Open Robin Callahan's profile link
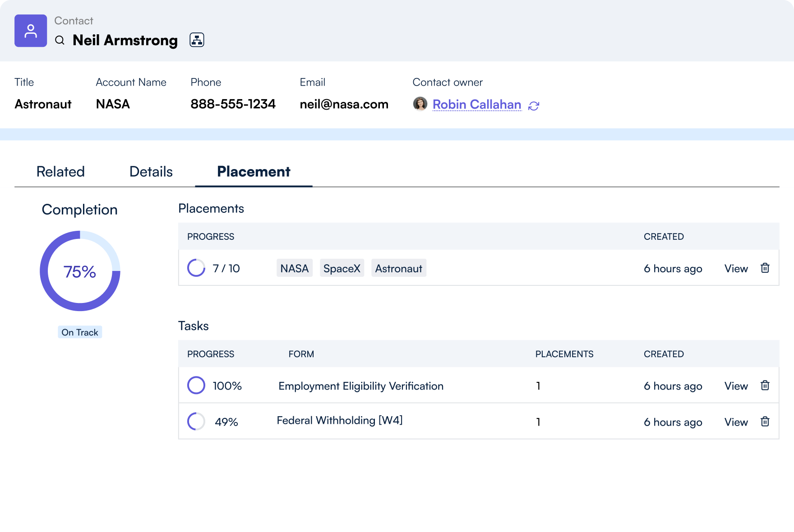Image resolution: width=794 pixels, height=532 pixels. [476, 104]
